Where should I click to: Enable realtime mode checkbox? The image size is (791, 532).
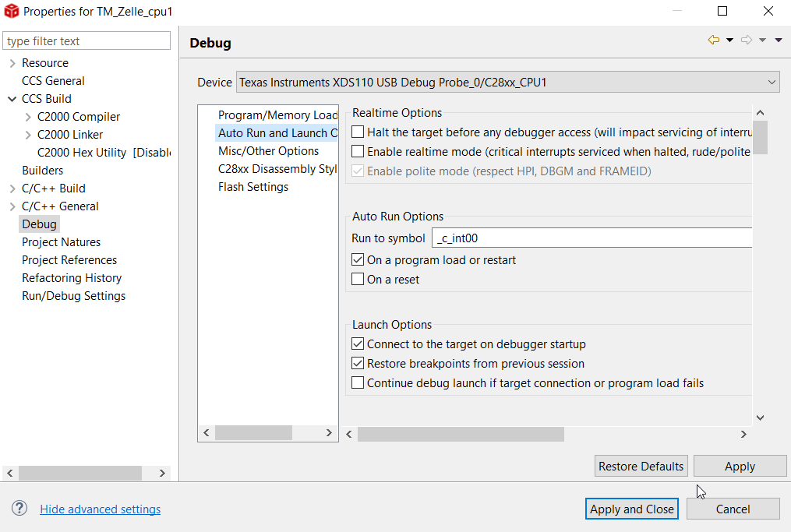(x=358, y=152)
